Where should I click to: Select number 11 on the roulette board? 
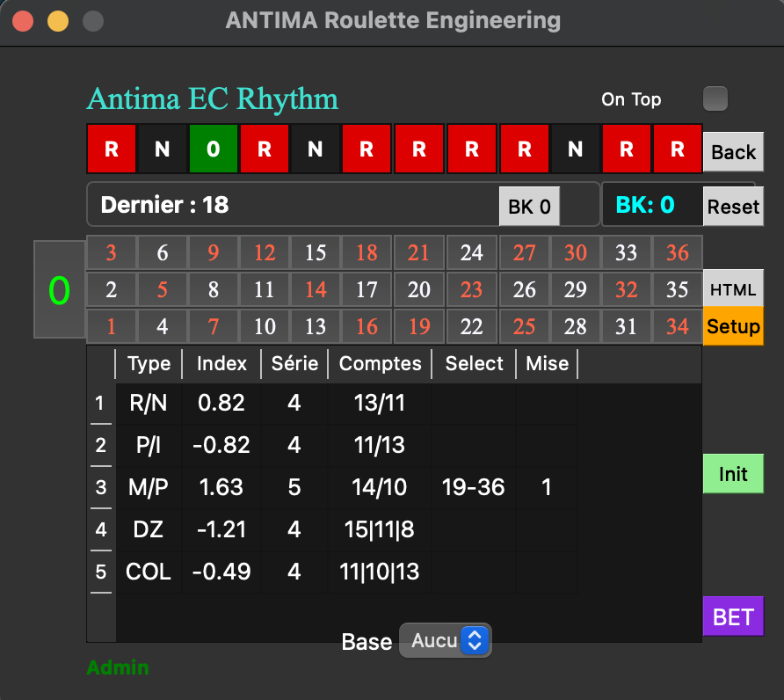click(x=264, y=289)
